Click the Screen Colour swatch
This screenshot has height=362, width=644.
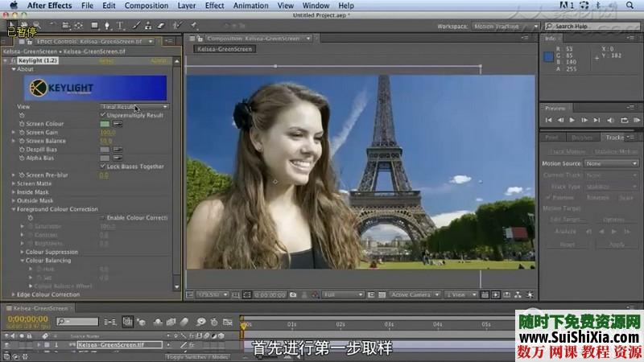point(105,124)
